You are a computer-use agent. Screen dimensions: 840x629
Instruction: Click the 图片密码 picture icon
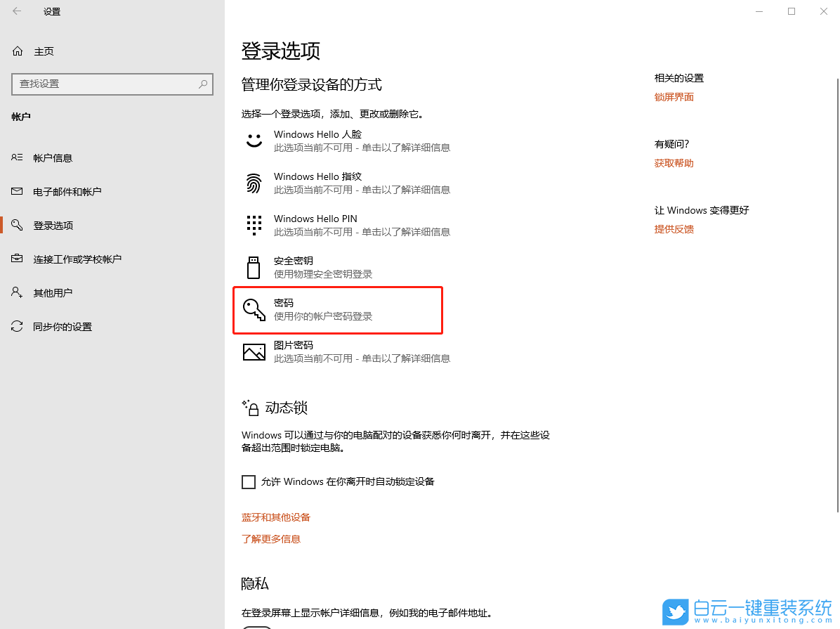pyautogui.click(x=254, y=351)
